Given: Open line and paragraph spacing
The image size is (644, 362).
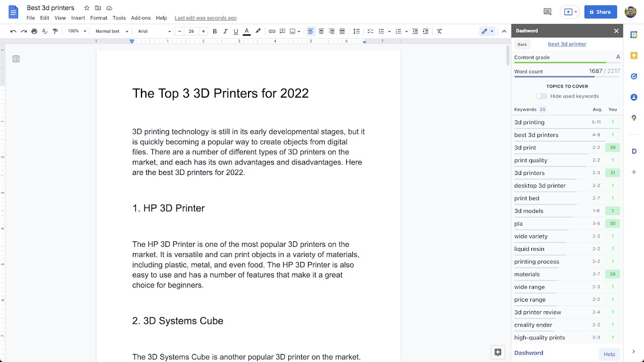Looking at the screenshot, I should [356, 31].
